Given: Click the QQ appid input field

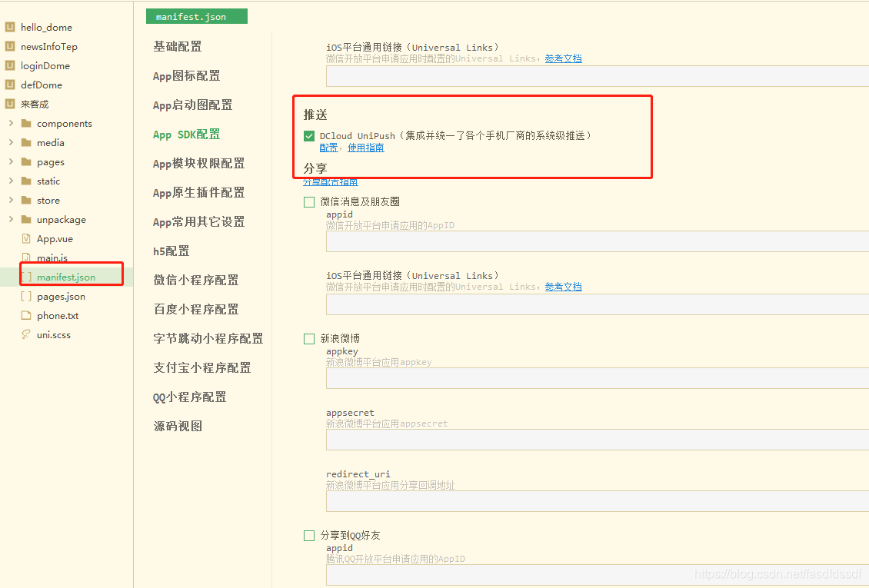Looking at the screenshot, I should tap(598, 575).
